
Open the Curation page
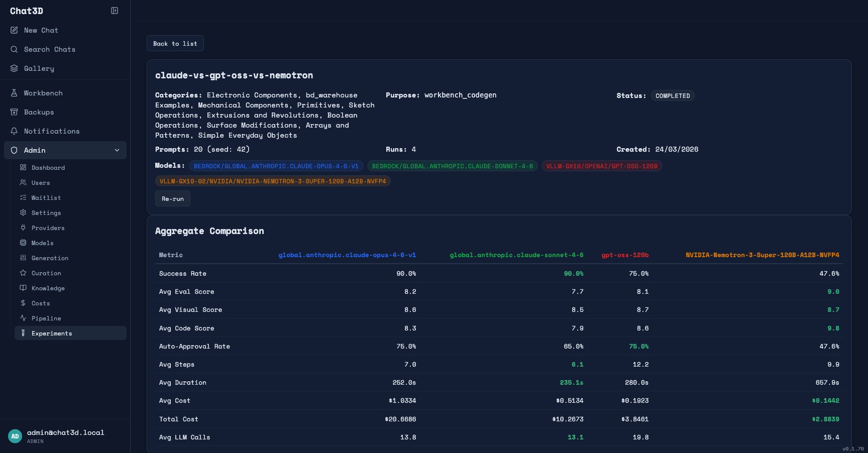click(46, 273)
